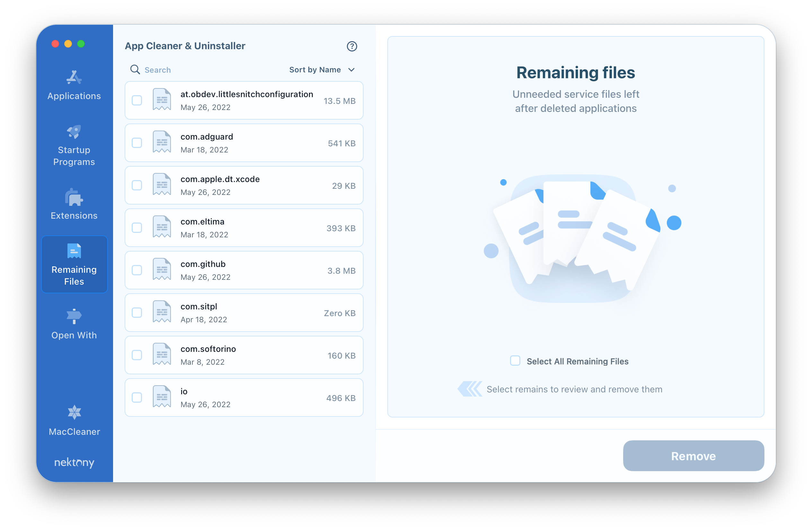Toggle checkbox for at.obdev.littlesnitchconfiguration
Image resolution: width=812 pixels, height=530 pixels.
pos(137,100)
